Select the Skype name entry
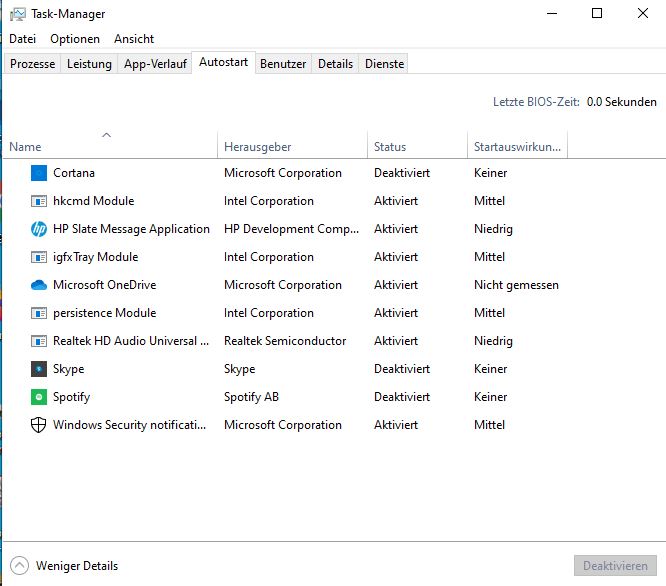Image resolution: width=666 pixels, height=586 pixels. click(x=68, y=369)
